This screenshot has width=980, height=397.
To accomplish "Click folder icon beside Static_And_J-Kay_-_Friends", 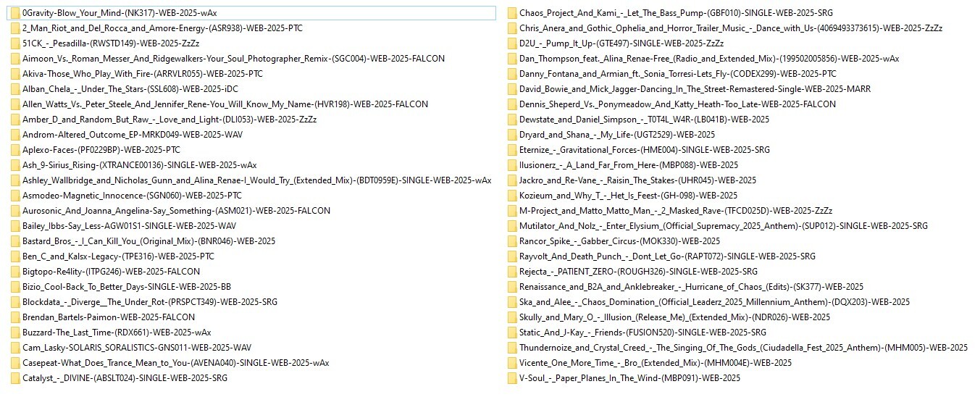I will pyautogui.click(x=512, y=333).
